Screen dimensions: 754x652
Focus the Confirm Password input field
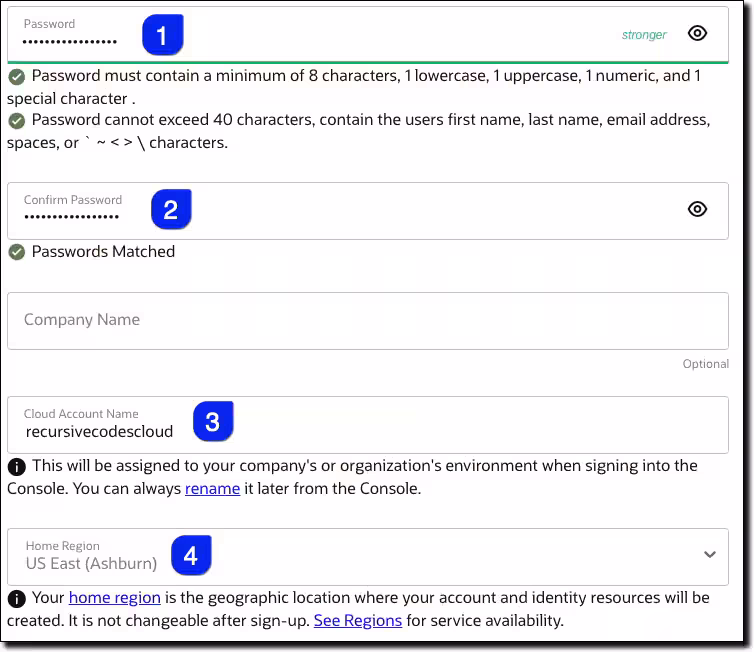point(368,211)
